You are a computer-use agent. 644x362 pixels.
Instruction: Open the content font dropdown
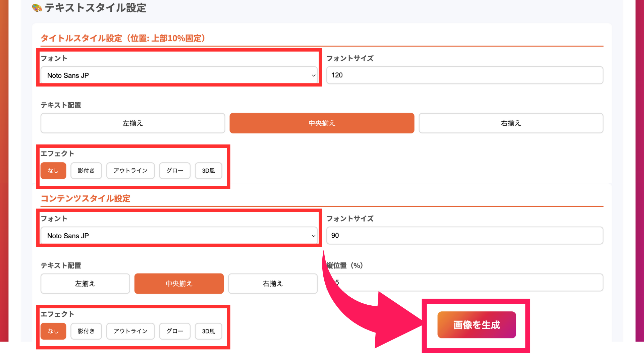(179, 236)
